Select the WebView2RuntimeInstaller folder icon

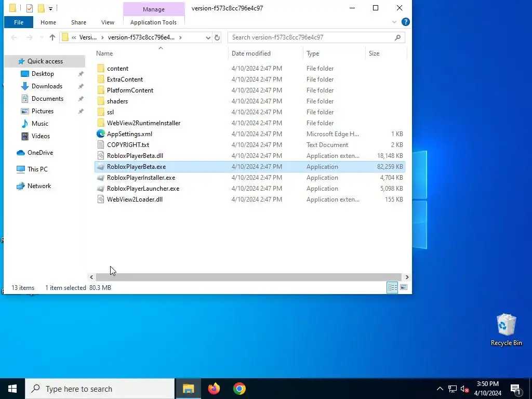coord(101,123)
